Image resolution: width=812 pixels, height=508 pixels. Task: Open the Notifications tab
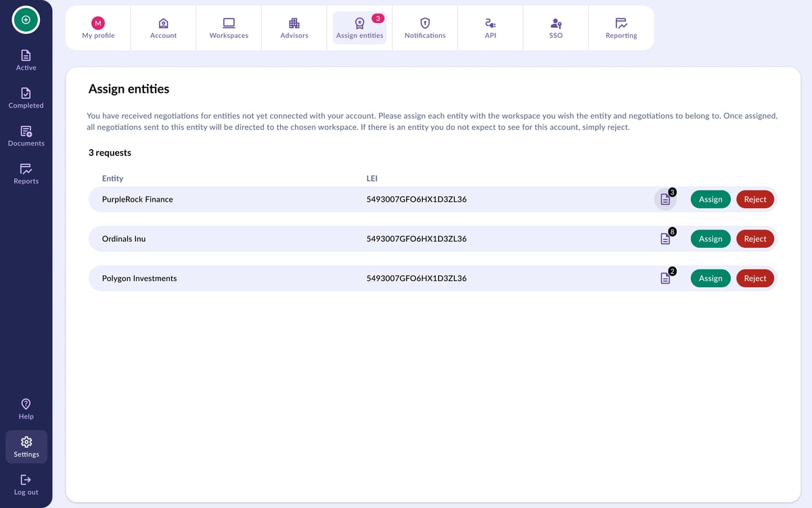[x=425, y=28]
